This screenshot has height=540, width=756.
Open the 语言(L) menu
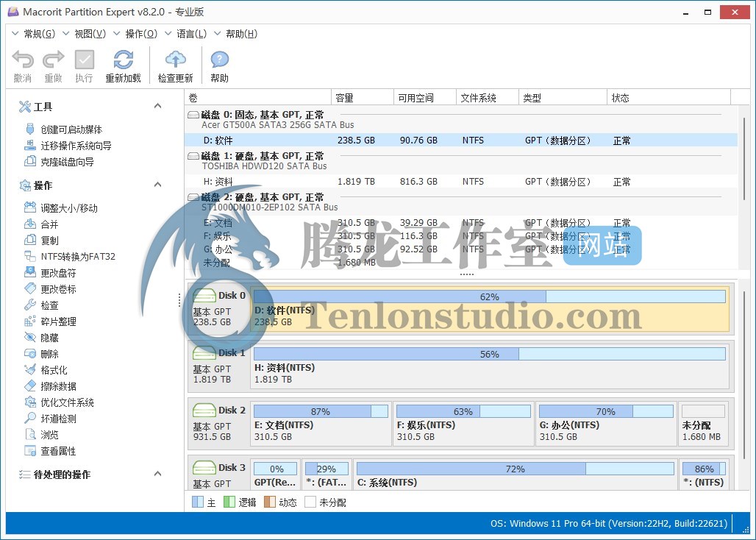click(191, 34)
